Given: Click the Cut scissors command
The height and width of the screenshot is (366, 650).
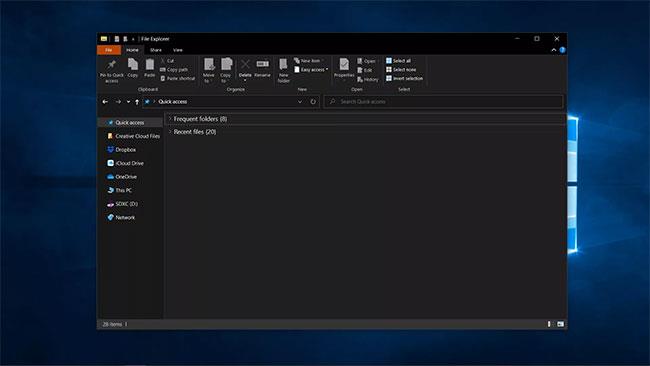Looking at the screenshot, I should pos(167,61).
